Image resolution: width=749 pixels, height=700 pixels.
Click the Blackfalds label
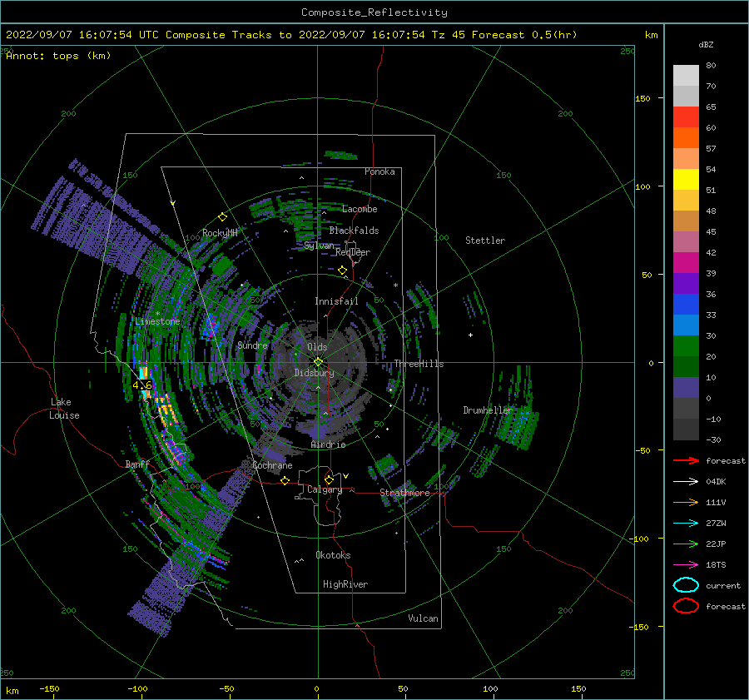click(354, 231)
